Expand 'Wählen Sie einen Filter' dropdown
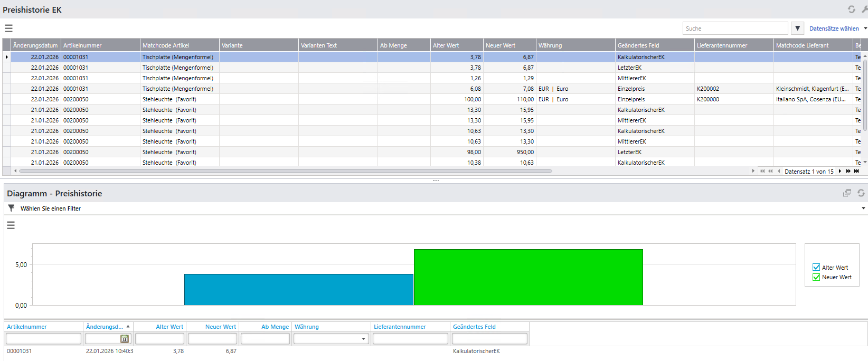Screen dimensions: 868x361 point(863,208)
